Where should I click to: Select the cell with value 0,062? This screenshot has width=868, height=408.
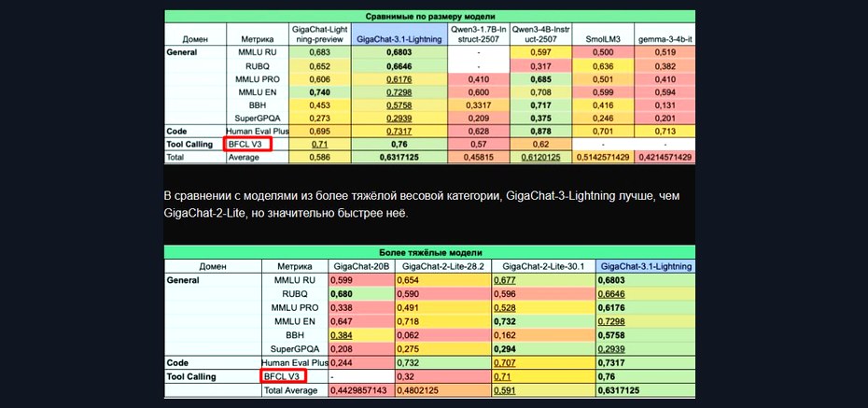pyautogui.click(x=442, y=335)
